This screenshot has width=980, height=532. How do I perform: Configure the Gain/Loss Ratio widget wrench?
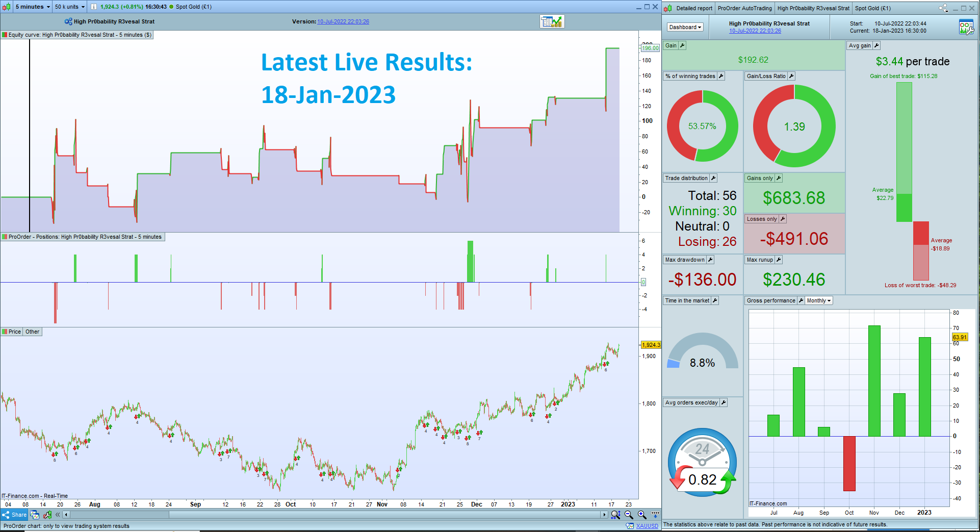[791, 76]
